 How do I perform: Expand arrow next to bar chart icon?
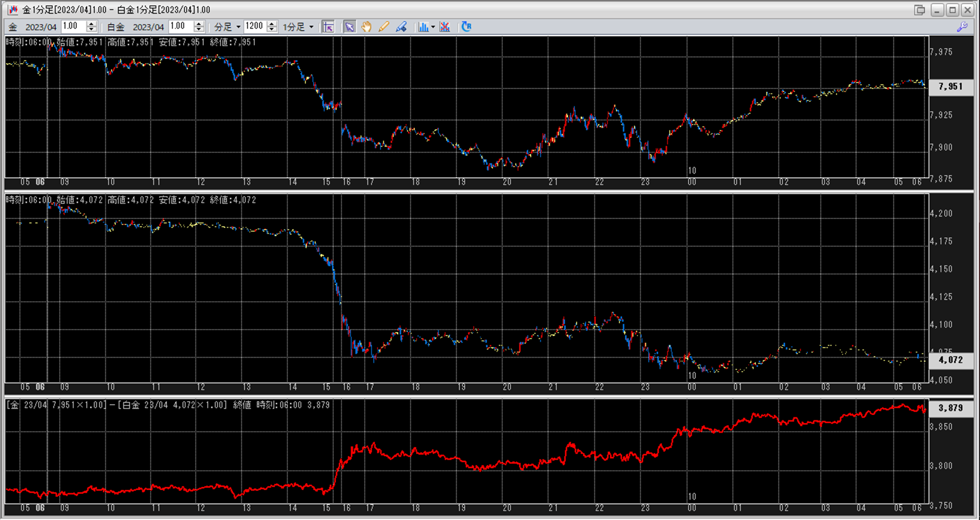click(x=433, y=27)
